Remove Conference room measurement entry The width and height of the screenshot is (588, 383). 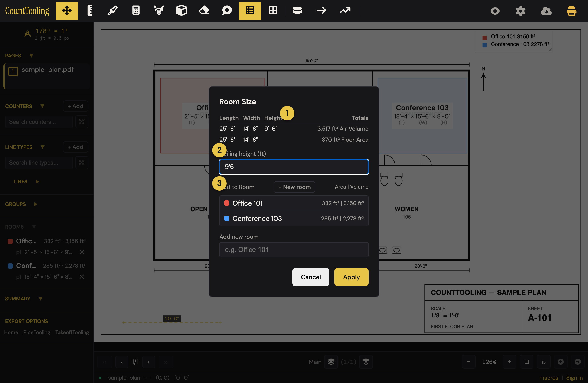click(x=82, y=277)
